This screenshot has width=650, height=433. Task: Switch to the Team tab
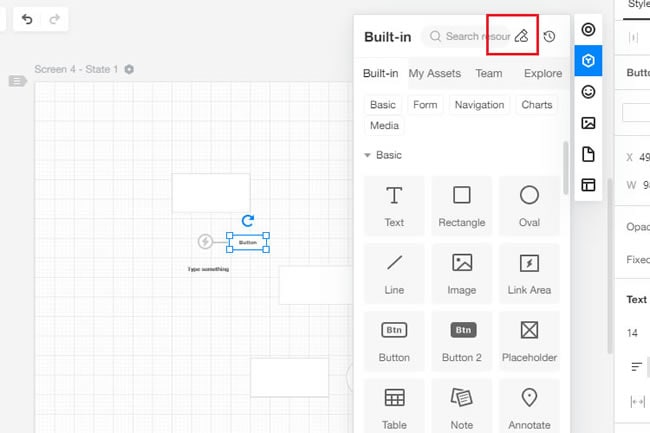[489, 73]
